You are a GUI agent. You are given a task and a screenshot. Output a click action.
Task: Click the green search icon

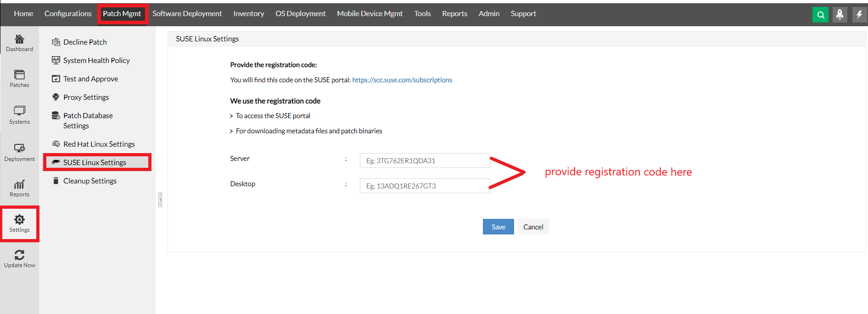[x=820, y=15]
